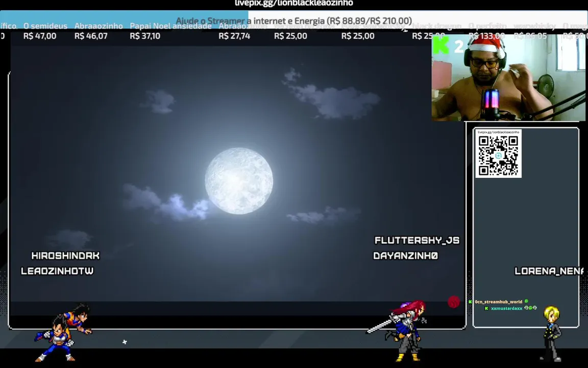Click the R$ 46,07 donation amount
The image size is (588, 368).
tap(91, 36)
